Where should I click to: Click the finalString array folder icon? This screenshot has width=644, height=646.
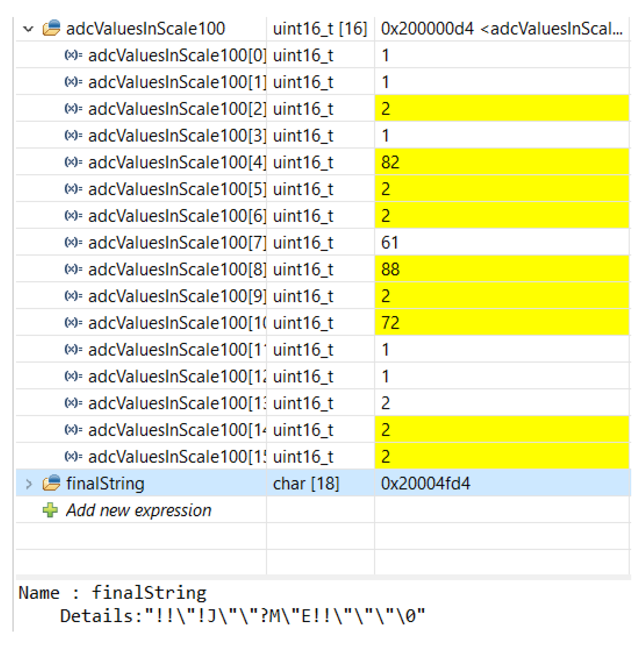[51, 483]
